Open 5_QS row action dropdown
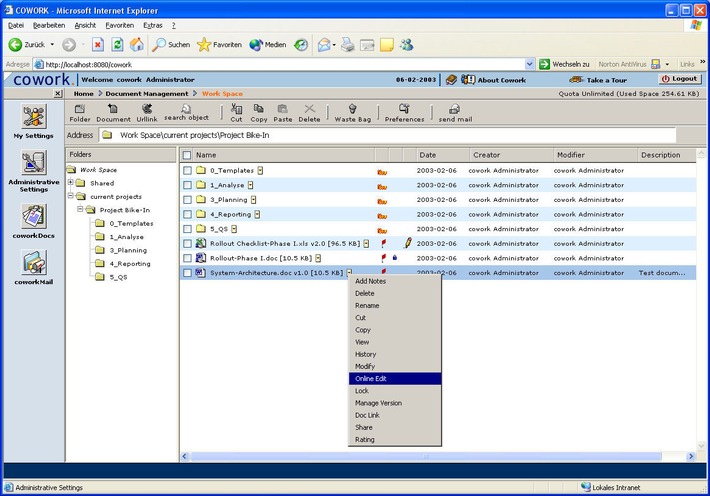This screenshot has width=710, height=496. click(234, 229)
